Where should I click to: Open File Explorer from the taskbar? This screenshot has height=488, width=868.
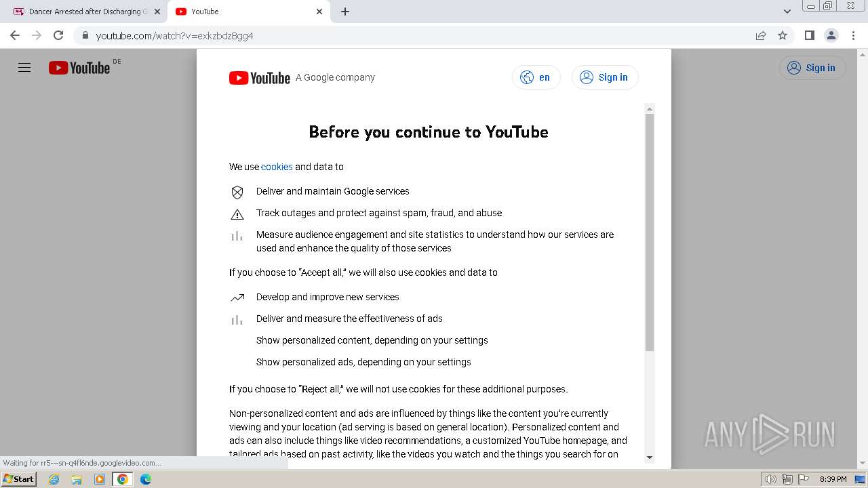[77, 479]
